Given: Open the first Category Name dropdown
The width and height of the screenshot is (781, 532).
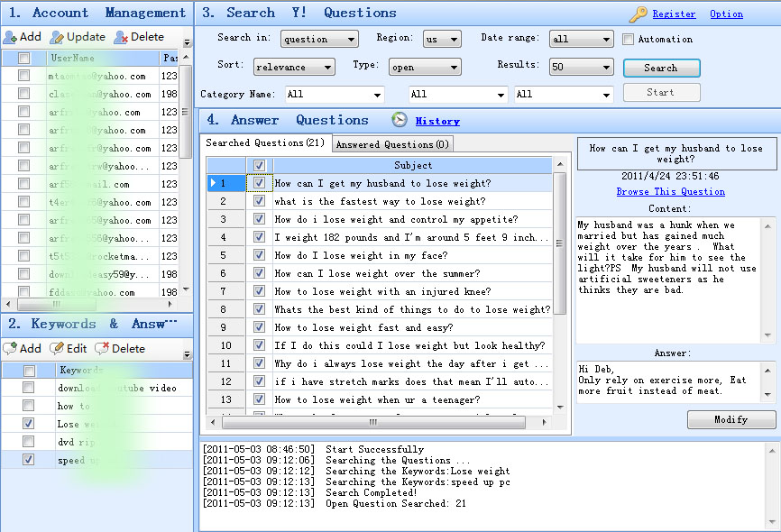Looking at the screenshot, I should 335,94.
